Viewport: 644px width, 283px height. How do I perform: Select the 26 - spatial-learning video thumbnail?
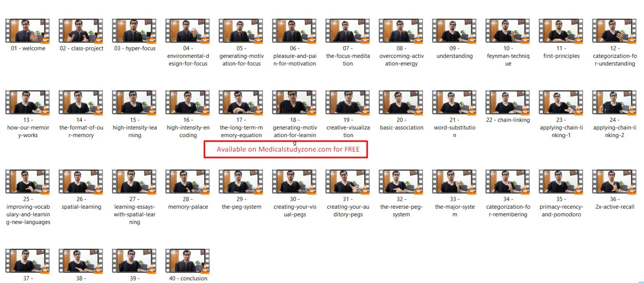pyautogui.click(x=81, y=182)
